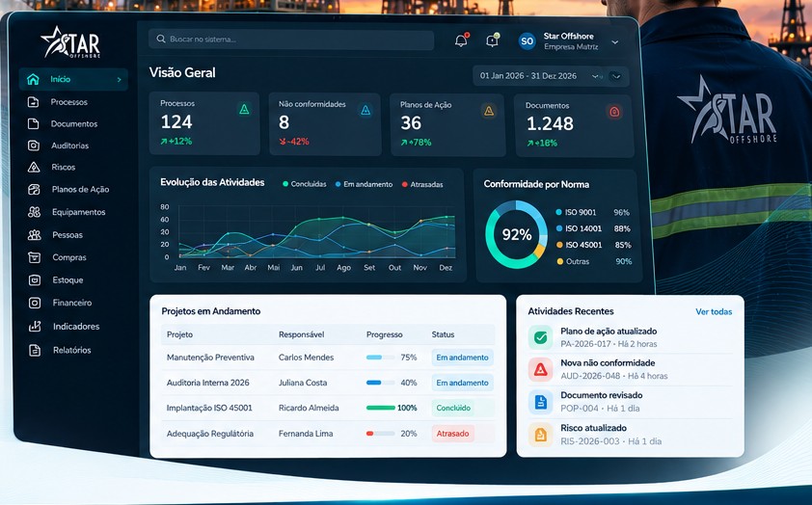The height and width of the screenshot is (505, 812).
Task: Click the Implantação ISO 45001 progress bar
Action: coord(381,408)
